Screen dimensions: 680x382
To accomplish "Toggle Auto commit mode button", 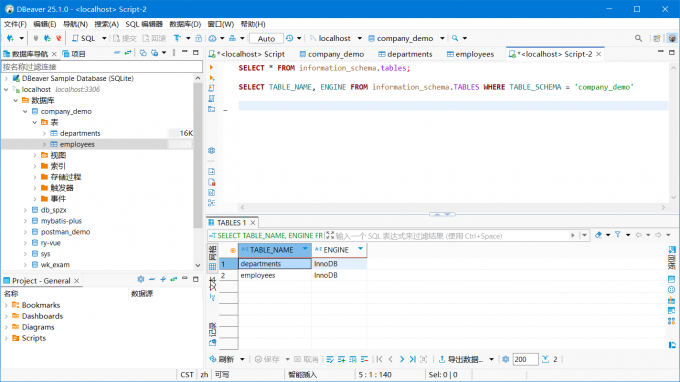I will [x=266, y=39].
